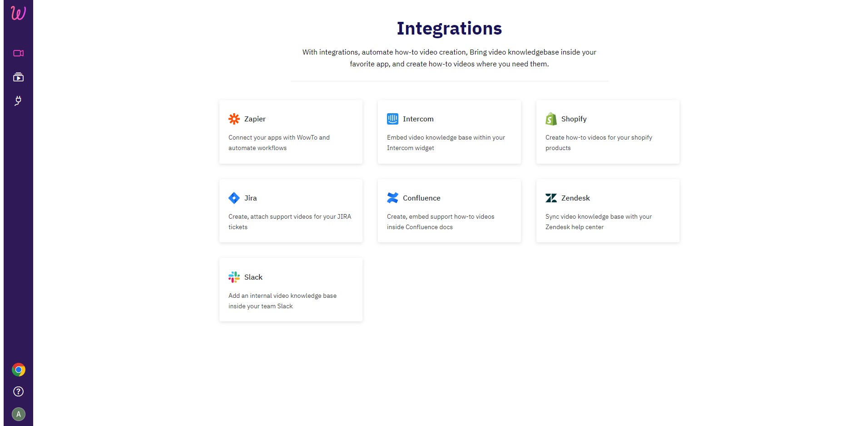This screenshot has width=868, height=426.
Task: Click the Slack logo icon
Action: click(x=234, y=277)
